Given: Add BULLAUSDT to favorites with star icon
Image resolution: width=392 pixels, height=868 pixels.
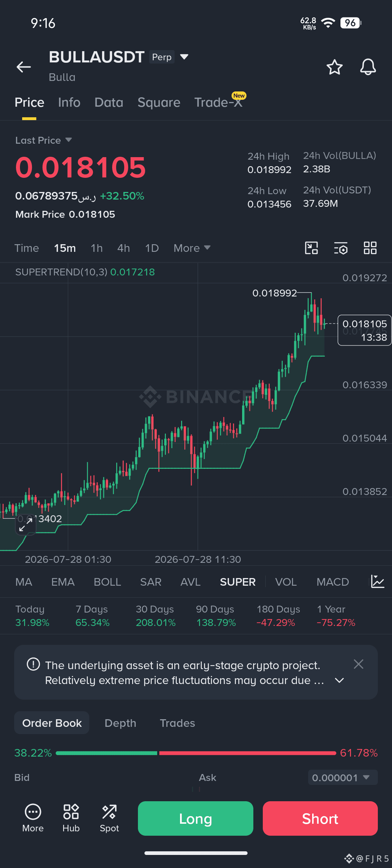Looking at the screenshot, I should click(334, 67).
